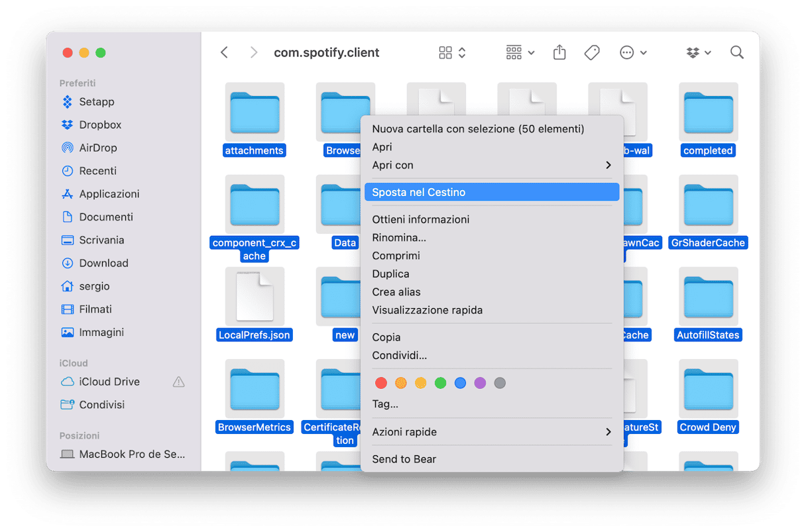Apply the yellow tag color

[421, 383]
